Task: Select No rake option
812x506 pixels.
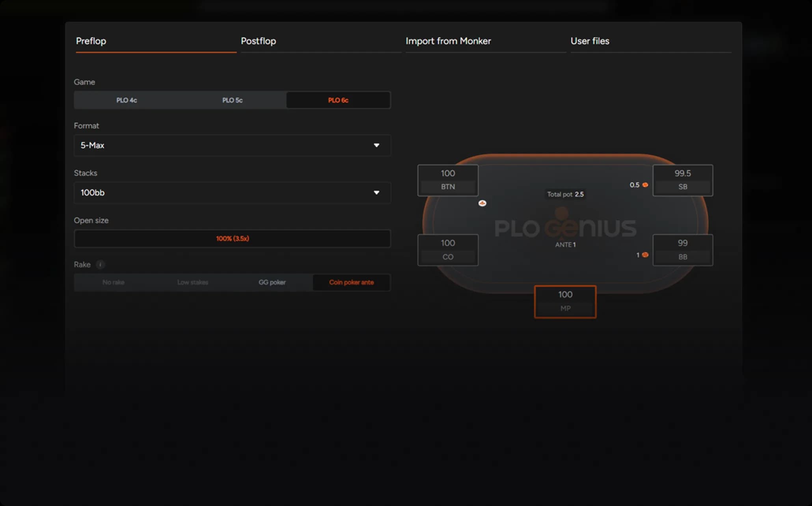Action: (114, 282)
